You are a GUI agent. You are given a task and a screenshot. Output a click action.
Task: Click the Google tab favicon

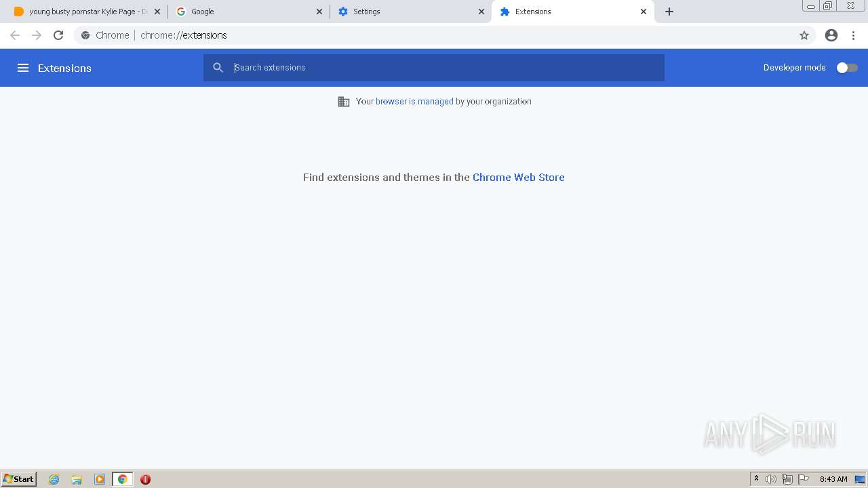[181, 12]
